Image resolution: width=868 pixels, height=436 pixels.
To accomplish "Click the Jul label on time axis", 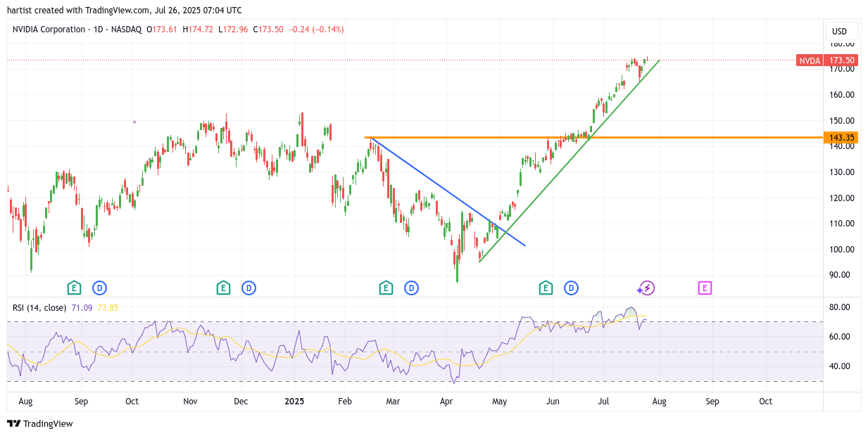I will (603, 402).
